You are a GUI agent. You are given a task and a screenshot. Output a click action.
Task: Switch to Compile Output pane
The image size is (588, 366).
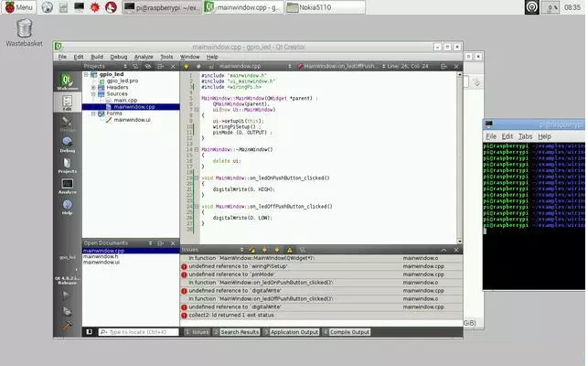click(x=348, y=332)
